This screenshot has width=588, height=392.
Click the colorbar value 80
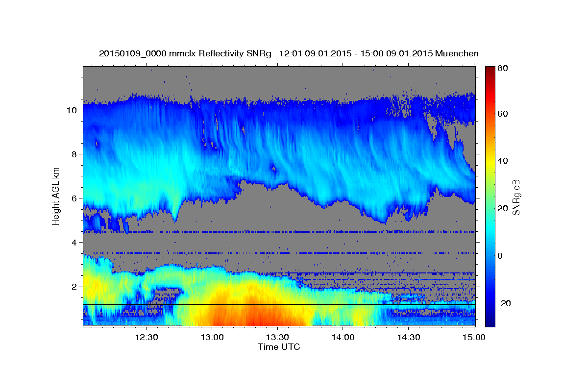[502, 69]
